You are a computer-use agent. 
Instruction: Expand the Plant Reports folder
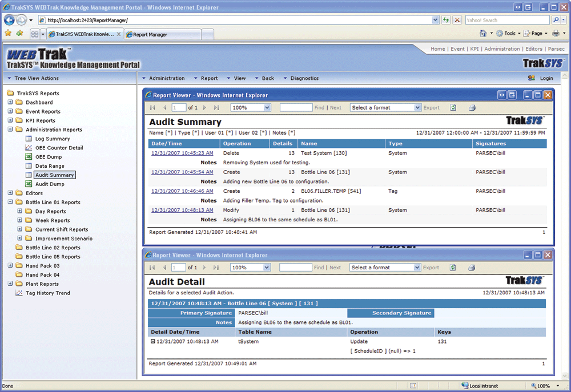(x=10, y=284)
